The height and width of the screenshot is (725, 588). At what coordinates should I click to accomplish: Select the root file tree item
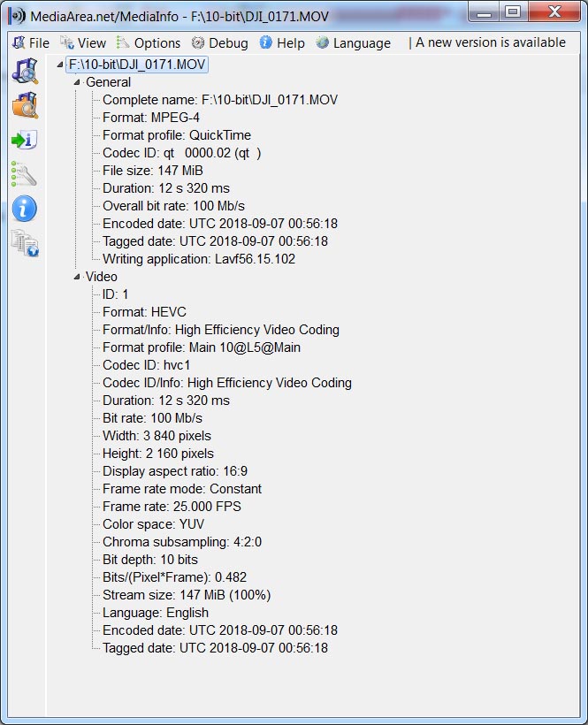click(137, 65)
